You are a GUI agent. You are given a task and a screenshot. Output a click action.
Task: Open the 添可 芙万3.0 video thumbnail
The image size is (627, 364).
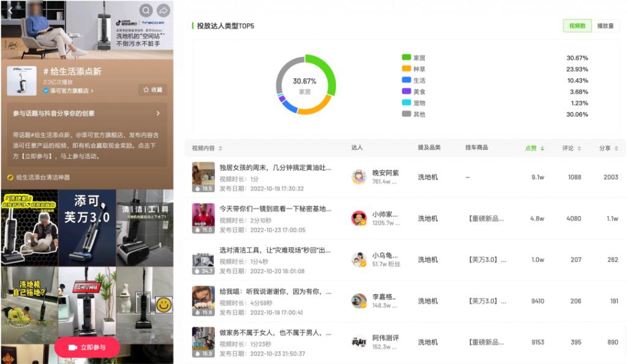(x=87, y=228)
